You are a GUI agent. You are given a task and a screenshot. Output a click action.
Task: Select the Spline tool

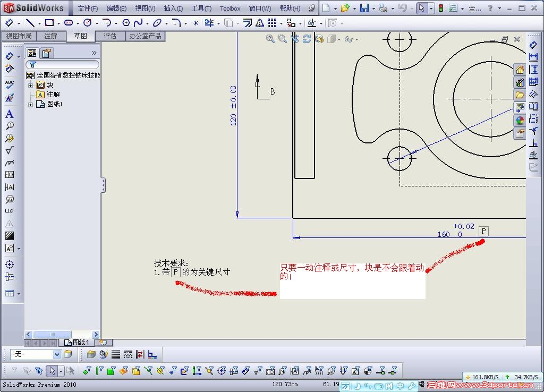point(138,23)
